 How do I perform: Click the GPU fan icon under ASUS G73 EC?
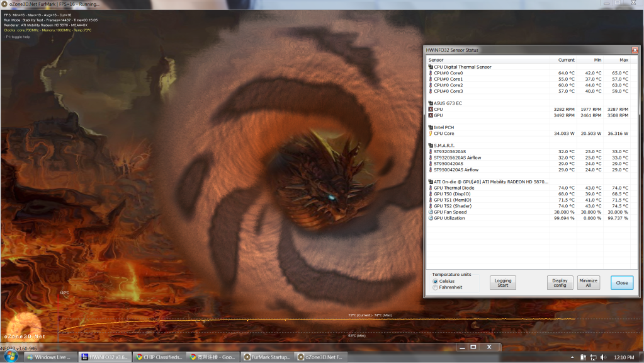[x=431, y=115]
